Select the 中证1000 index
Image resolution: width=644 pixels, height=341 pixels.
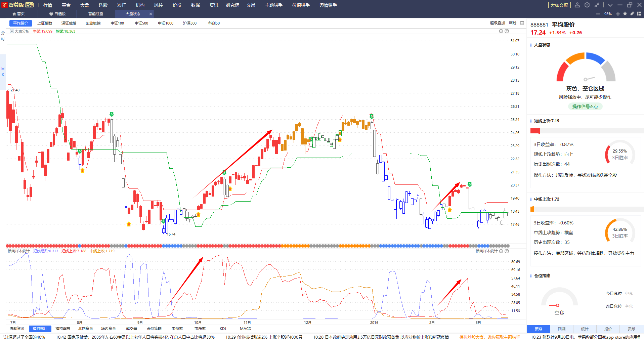coord(166,23)
